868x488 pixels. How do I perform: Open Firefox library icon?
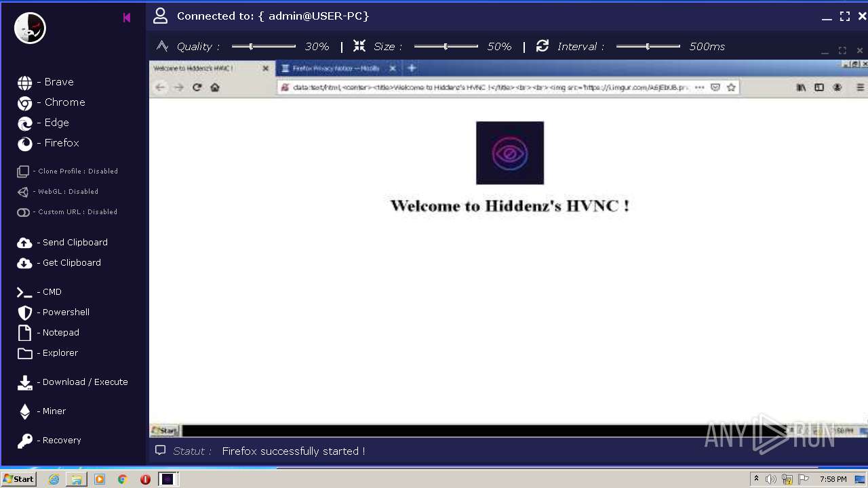pos(801,87)
